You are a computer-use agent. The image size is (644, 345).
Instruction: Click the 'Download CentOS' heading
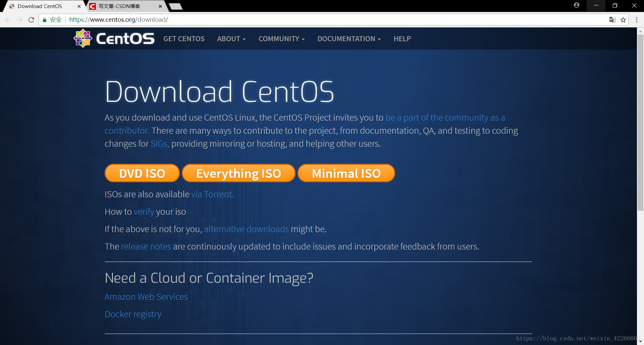pos(220,91)
